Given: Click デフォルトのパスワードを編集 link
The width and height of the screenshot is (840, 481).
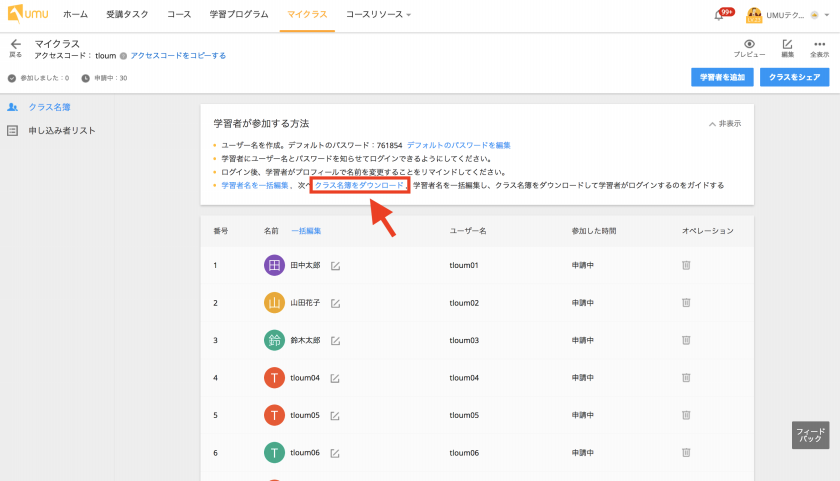Looking at the screenshot, I should (459, 145).
